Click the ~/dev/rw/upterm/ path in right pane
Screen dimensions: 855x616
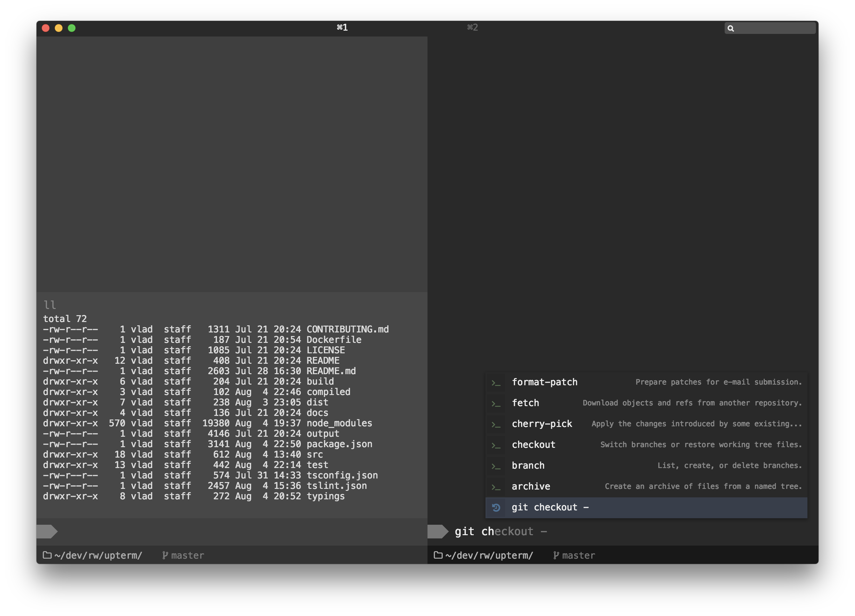click(489, 555)
